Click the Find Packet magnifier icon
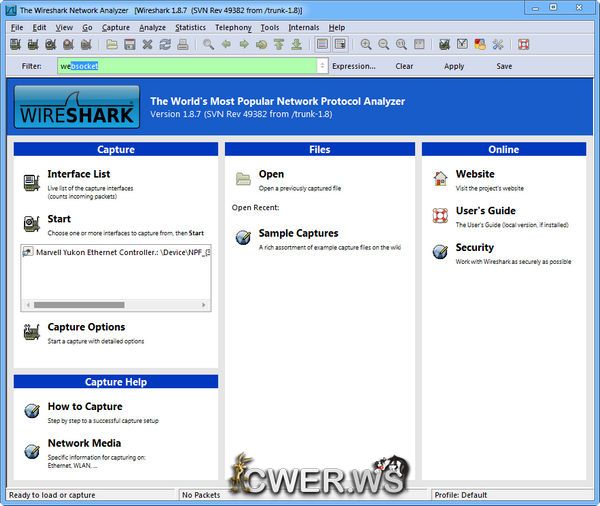Screen dimensions: 600x506 pos(208,44)
